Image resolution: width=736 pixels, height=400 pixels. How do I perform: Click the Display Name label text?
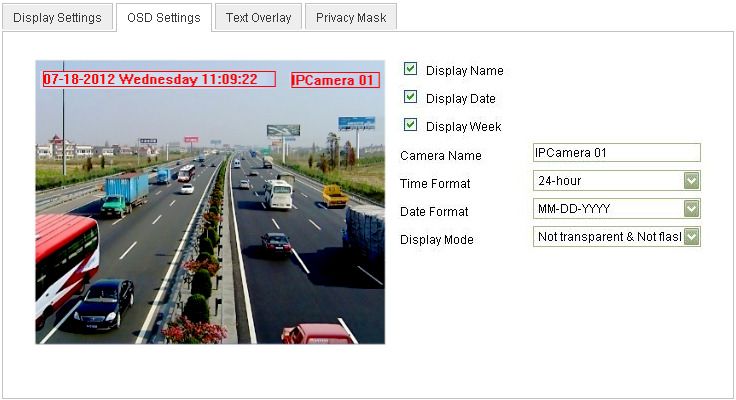click(465, 70)
